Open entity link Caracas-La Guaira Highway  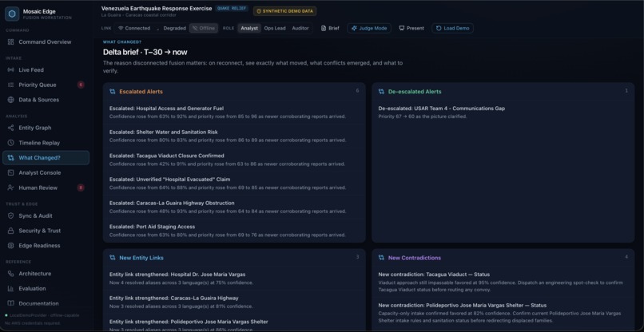coord(234,302)
